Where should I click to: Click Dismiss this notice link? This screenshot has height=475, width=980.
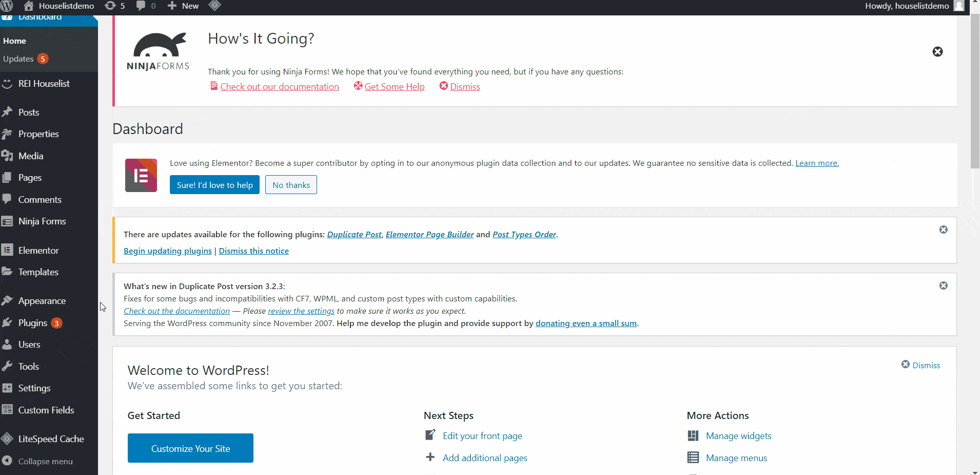[254, 251]
